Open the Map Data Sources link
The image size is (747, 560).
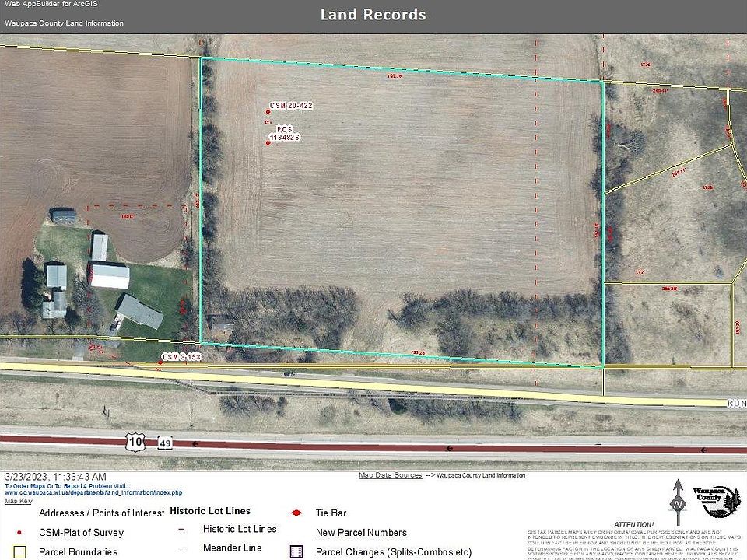click(x=390, y=475)
